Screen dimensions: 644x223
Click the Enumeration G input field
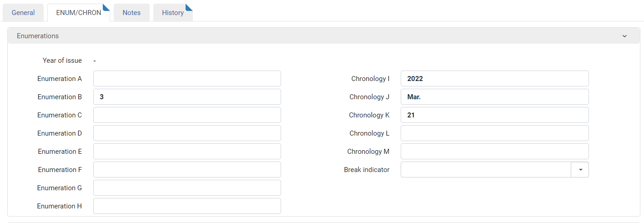187,188
